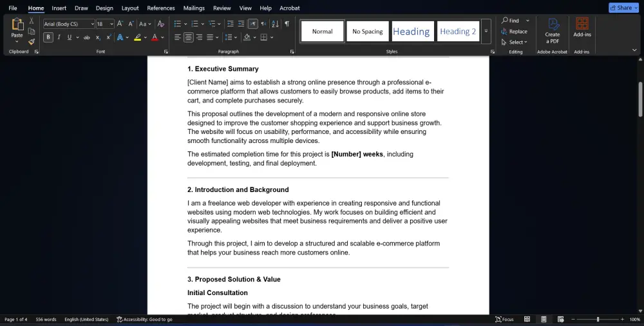
Task: Switch to Web Layout view icon
Action: coord(561,320)
